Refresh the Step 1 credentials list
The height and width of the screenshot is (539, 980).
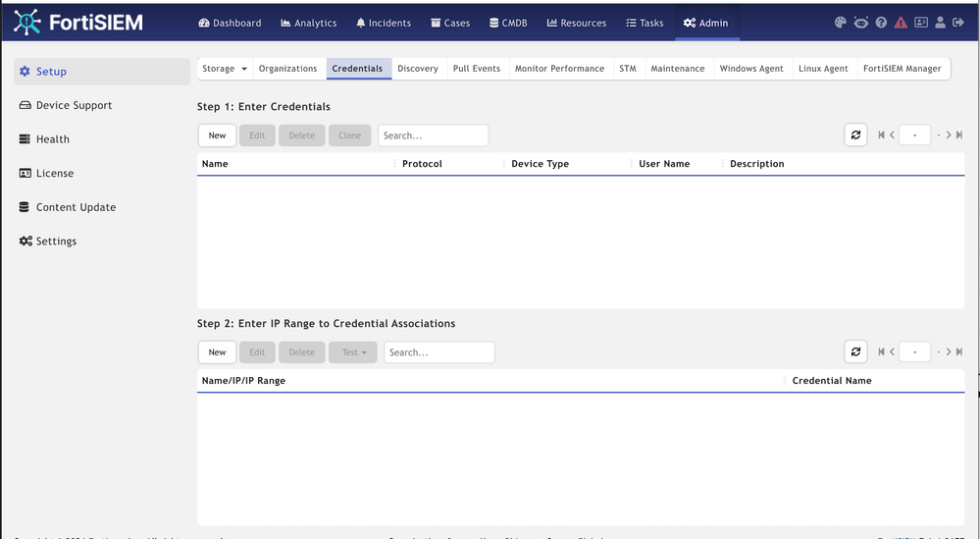855,135
